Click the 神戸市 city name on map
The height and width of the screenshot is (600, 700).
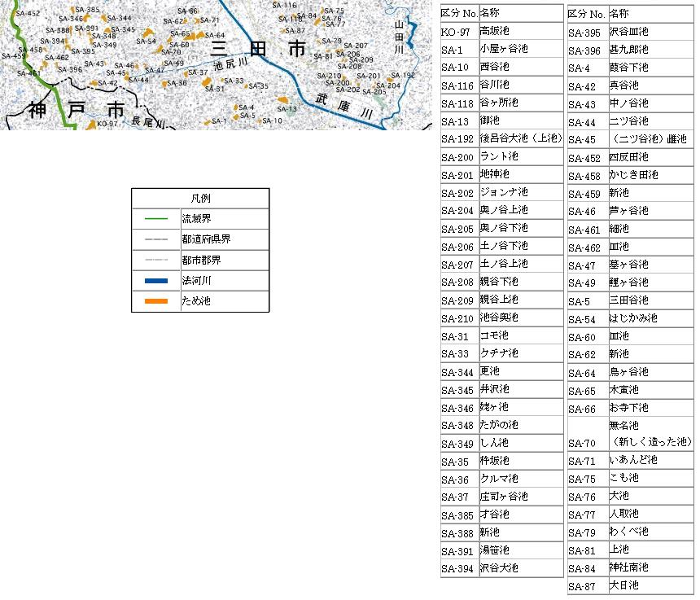pyautogui.click(x=76, y=110)
